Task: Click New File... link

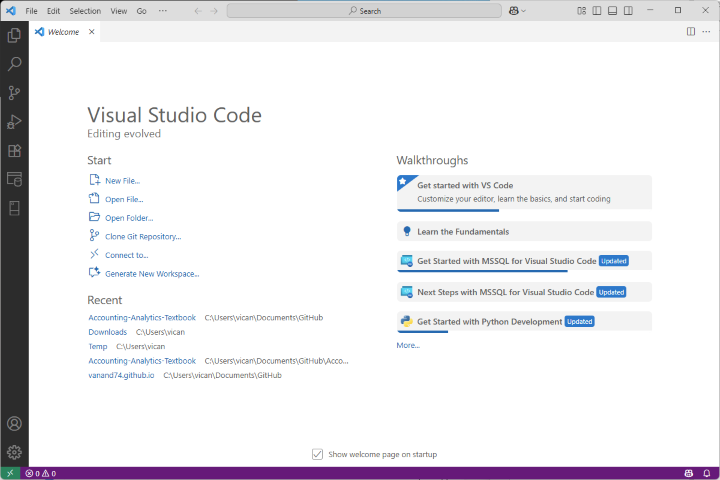Action: (123, 181)
